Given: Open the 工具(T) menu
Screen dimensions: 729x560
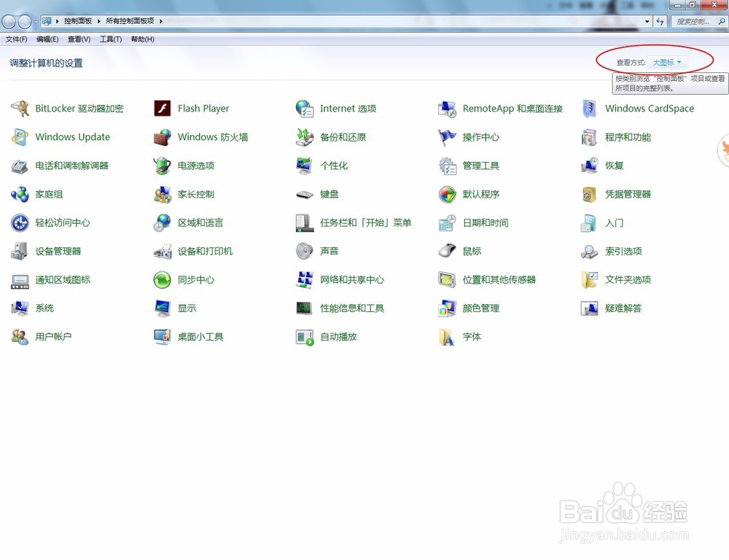Looking at the screenshot, I should tap(110, 39).
